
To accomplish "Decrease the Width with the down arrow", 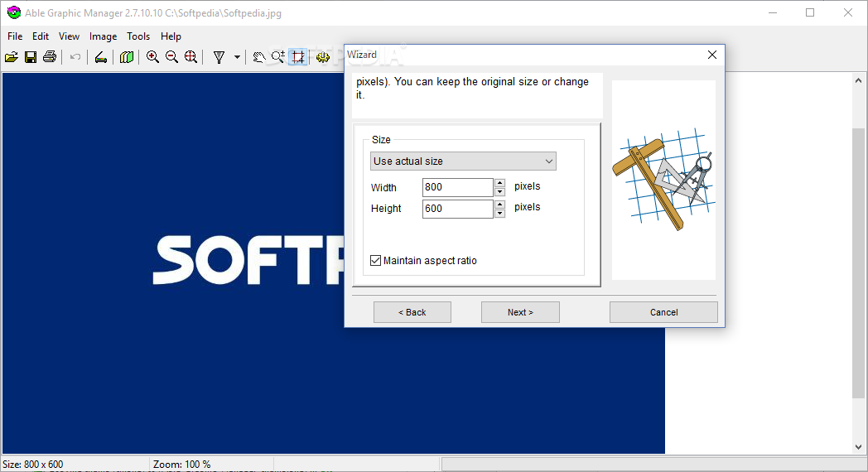I will pos(500,192).
